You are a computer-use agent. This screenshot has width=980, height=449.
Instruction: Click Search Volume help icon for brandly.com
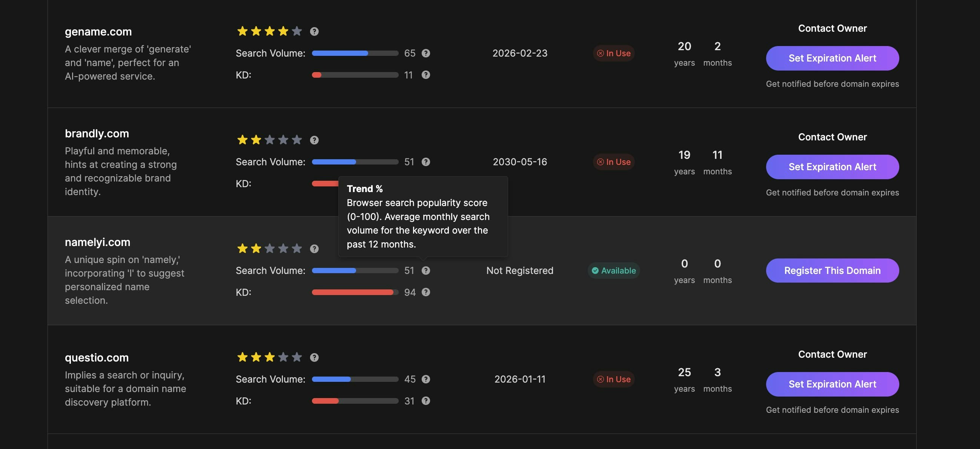click(x=426, y=161)
